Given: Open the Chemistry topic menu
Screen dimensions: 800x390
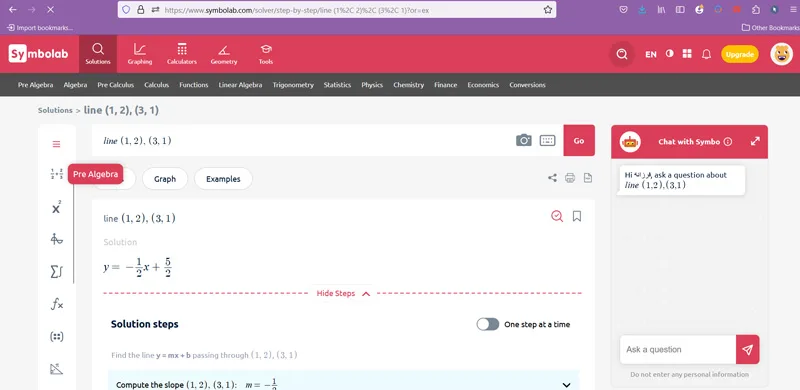Looking at the screenshot, I should coord(408,85).
